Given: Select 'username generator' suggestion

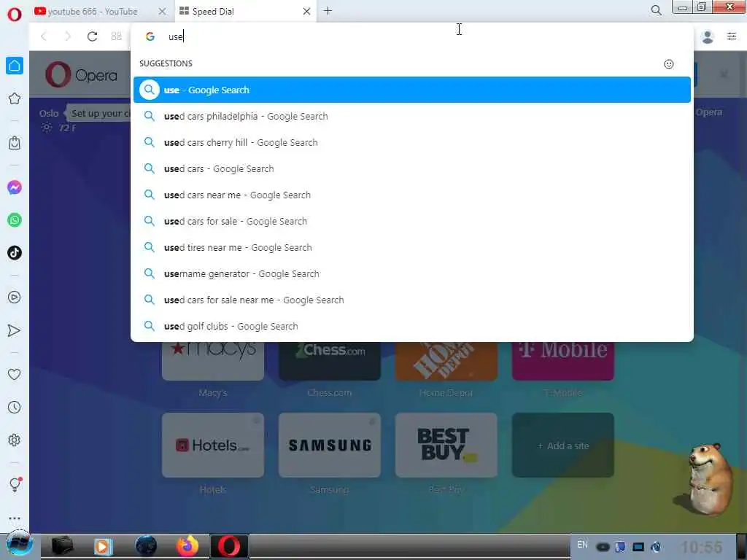Looking at the screenshot, I should (412, 274).
